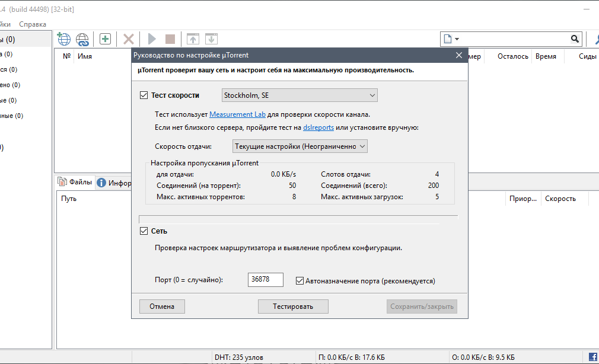
Task: Click the search magnifier icon in toolbar
Action: (x=575, y=39)
